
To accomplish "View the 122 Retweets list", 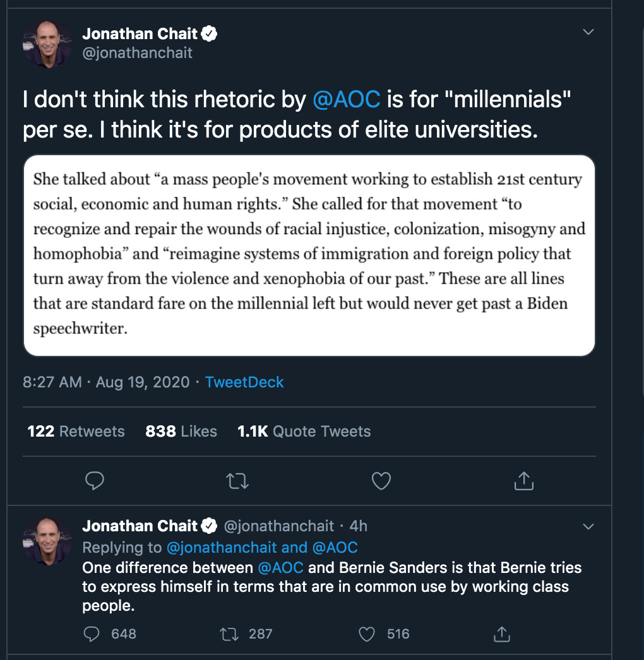I will (76, 432).
